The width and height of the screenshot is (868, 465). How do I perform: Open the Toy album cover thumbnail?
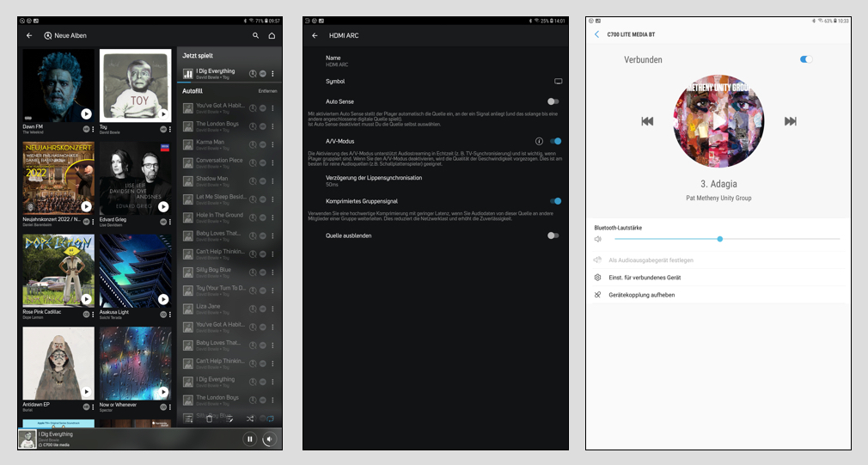pyautogui.click(x=136, y=85)
